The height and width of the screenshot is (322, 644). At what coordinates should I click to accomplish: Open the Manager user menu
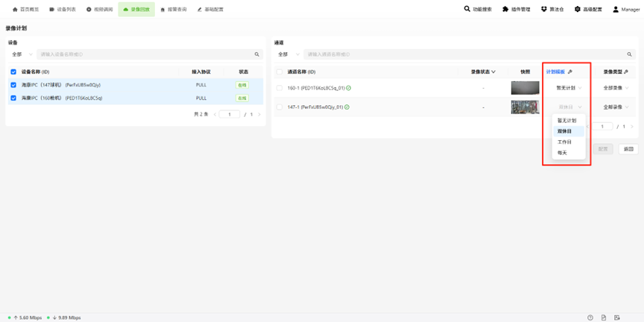(x=626, y=9)
